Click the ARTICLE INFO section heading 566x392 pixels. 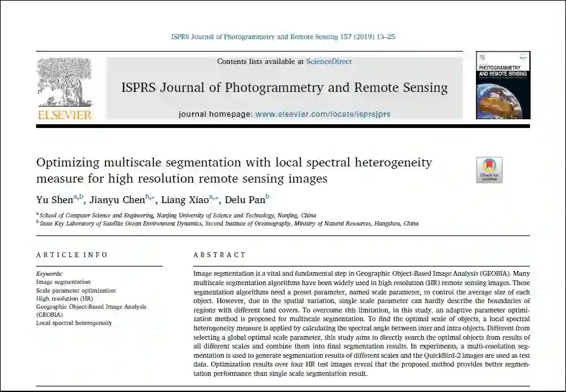click(72, 255)
